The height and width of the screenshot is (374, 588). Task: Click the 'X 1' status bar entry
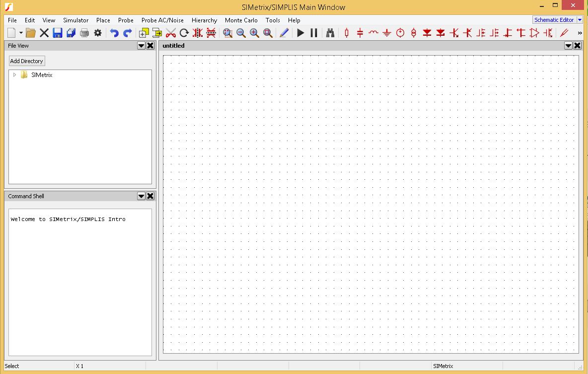pos(79,366)
